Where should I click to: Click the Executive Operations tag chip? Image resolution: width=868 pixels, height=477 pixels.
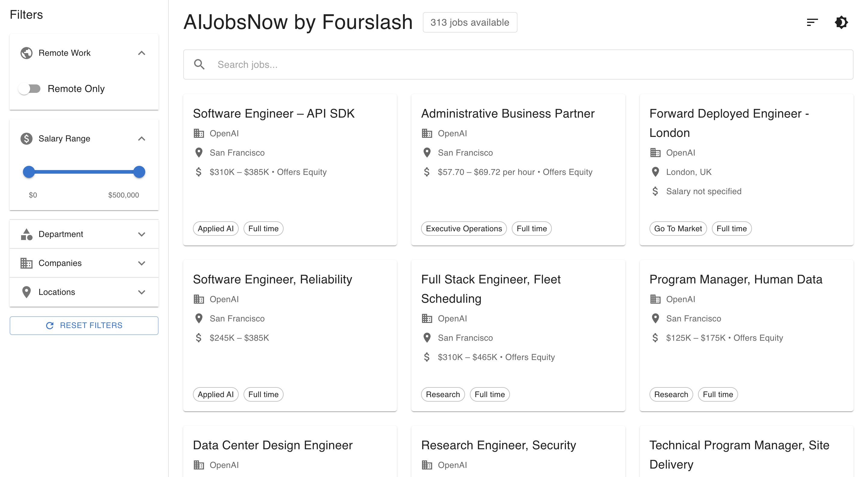coord(464,229)
